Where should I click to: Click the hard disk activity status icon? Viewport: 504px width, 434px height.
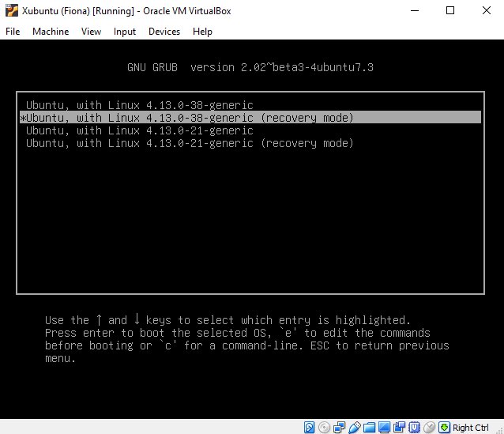pos(309,428)
